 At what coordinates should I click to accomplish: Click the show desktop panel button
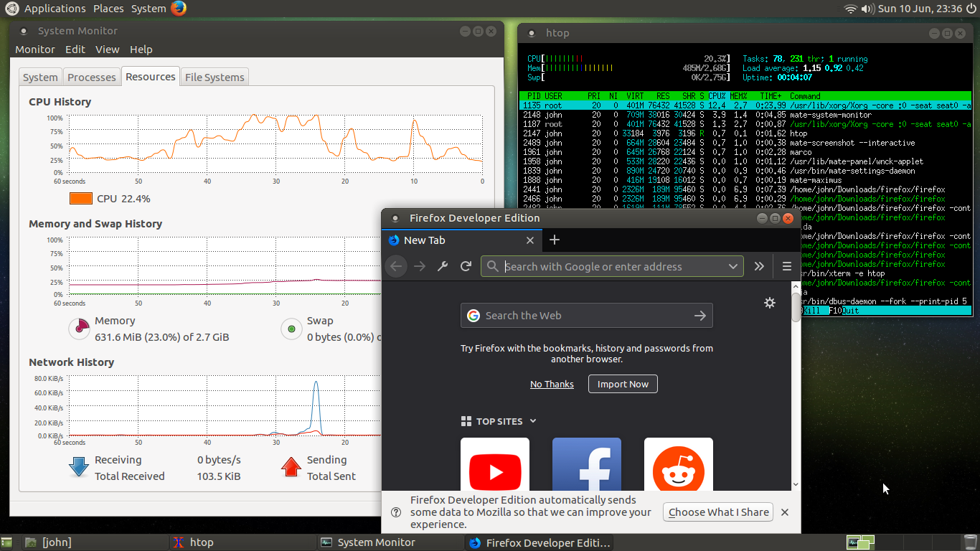click(7, 542)
